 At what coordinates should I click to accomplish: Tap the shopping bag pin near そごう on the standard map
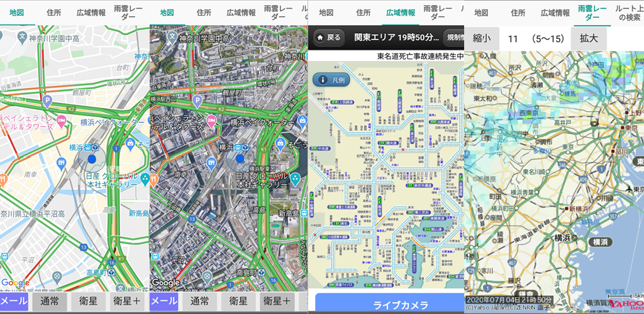131,143
